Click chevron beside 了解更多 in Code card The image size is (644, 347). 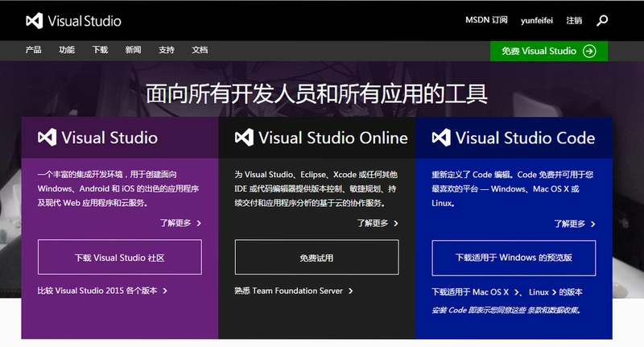pos(592,224)
